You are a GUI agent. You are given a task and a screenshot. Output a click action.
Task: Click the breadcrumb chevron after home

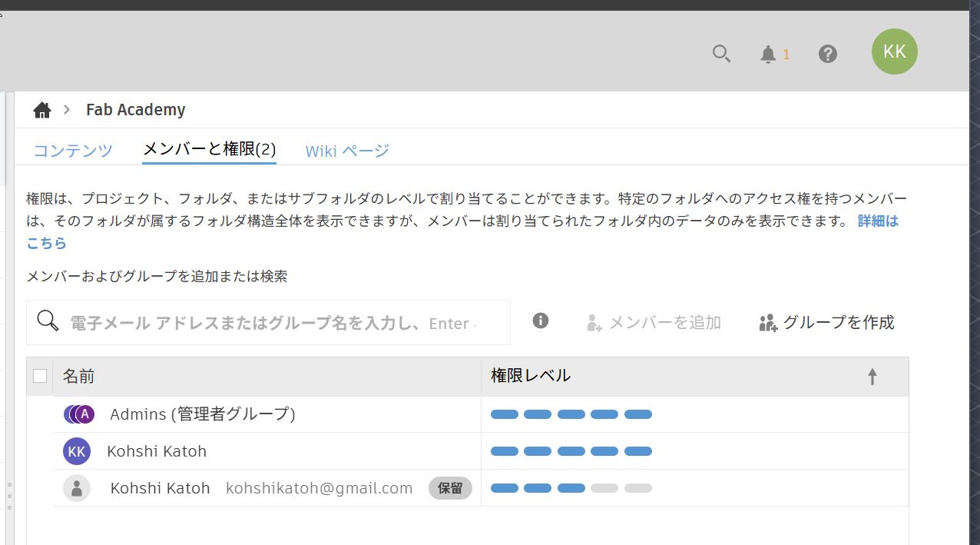(x=67, y=110)
